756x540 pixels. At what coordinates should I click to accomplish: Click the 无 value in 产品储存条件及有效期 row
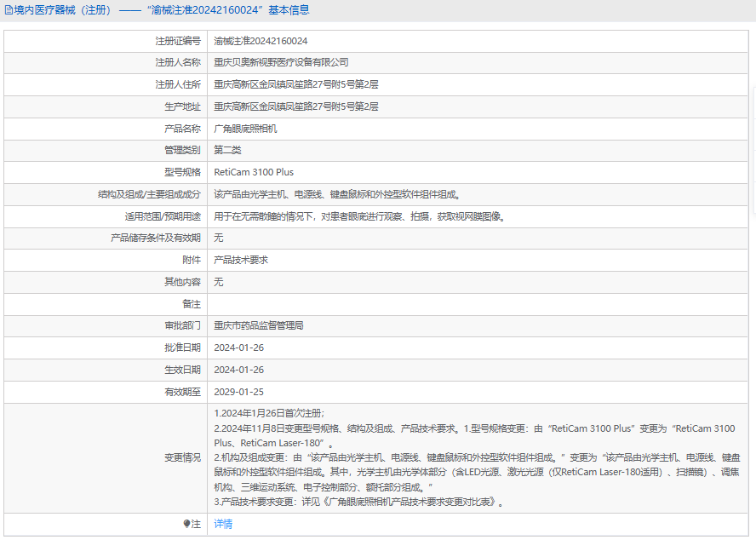(219, 238)
